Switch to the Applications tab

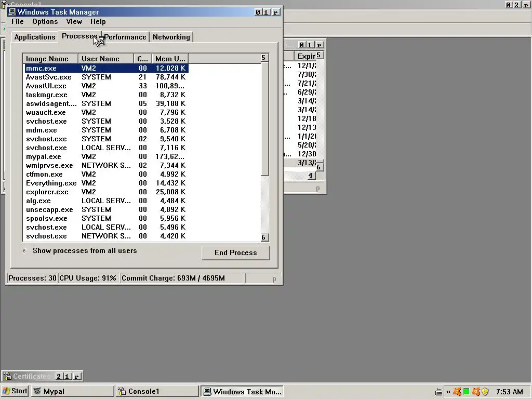tap(35, 37)
